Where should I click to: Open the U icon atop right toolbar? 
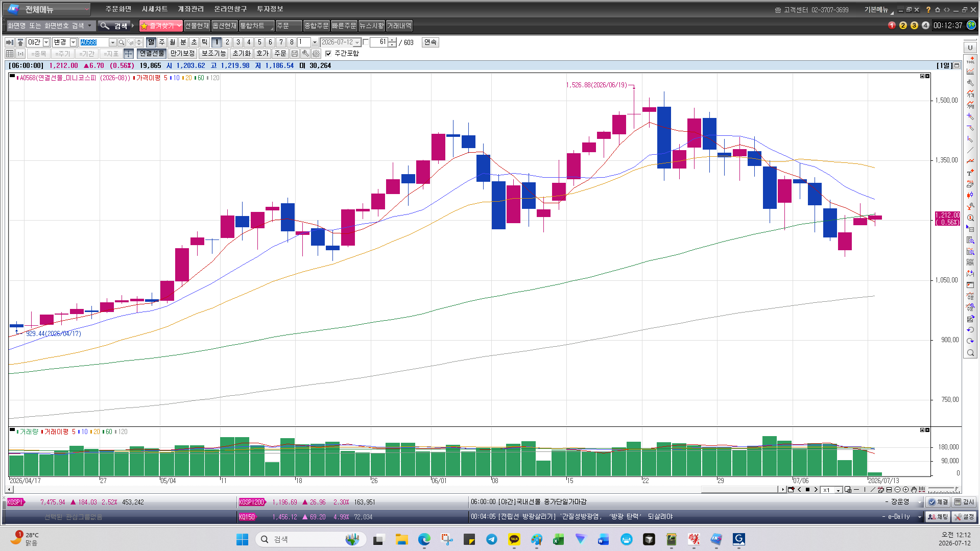tap(970, 48)
